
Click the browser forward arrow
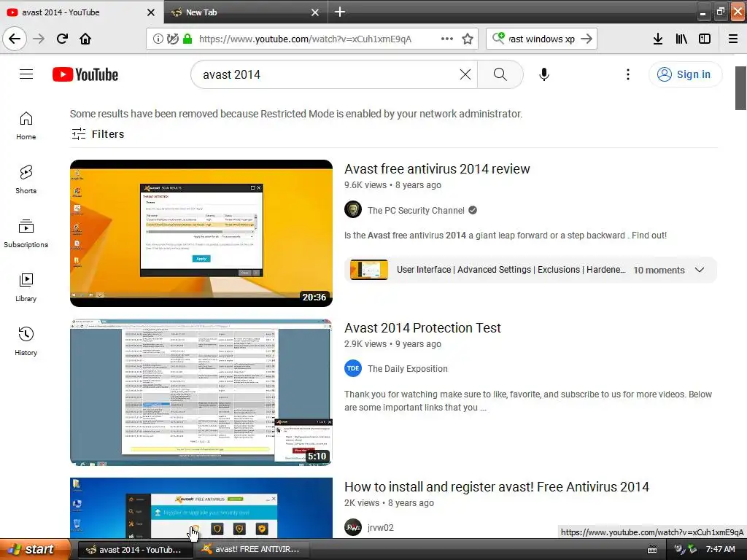[x=39, y=39]
